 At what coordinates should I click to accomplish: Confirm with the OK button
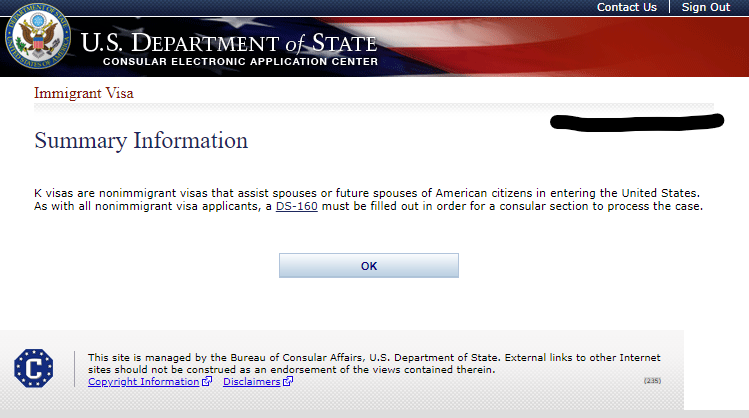pyautogui.click(x=369, y=266)
